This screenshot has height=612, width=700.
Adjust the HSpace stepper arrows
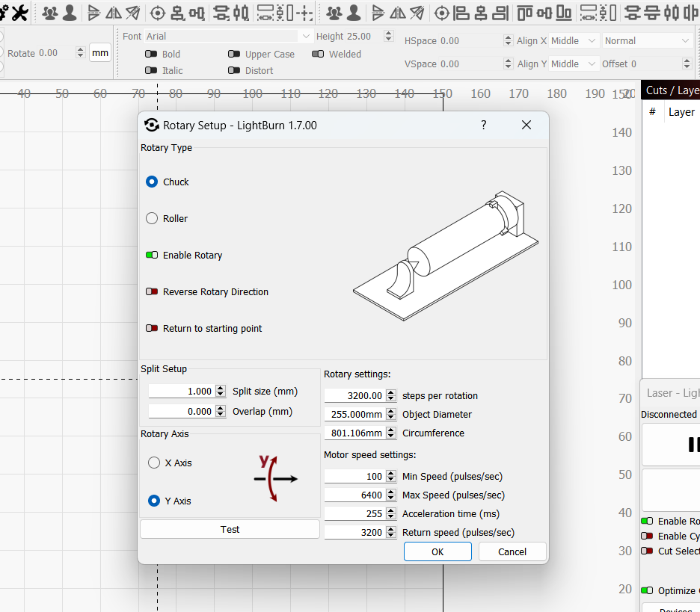(508, 40)
